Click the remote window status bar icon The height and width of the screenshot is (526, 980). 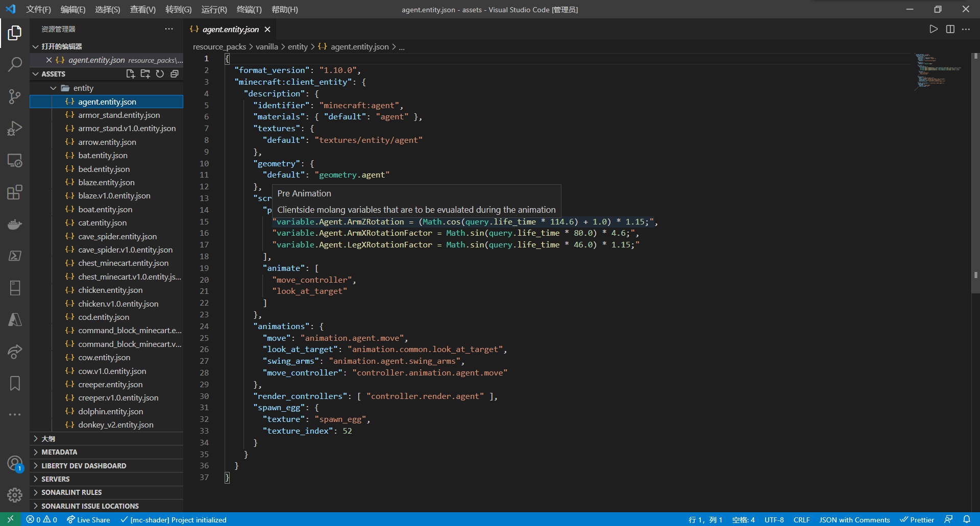pyautogui.click(x=10, y=519)
